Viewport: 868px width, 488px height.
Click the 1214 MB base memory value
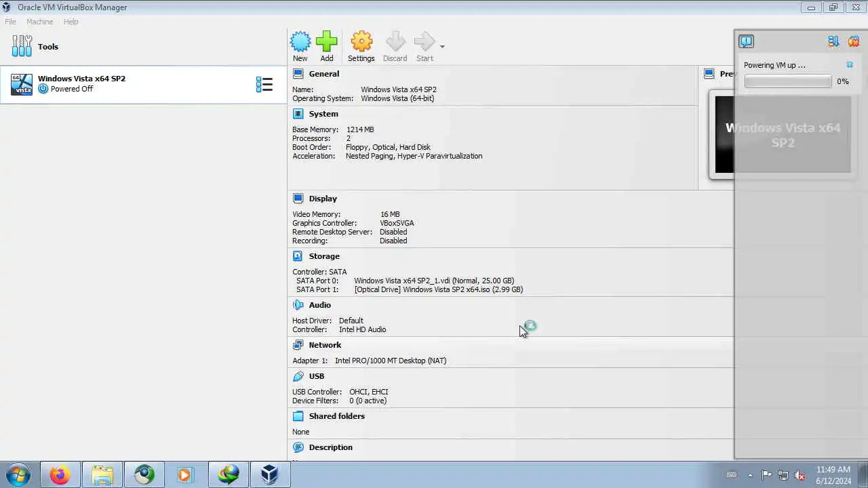(x=360, y=129)
